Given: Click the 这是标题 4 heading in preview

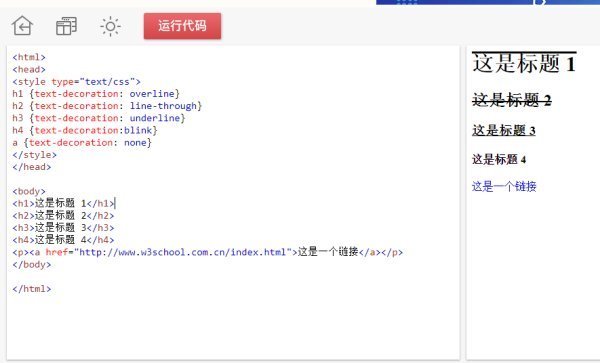Looking at the screenshot, I should tap(499, 159).
